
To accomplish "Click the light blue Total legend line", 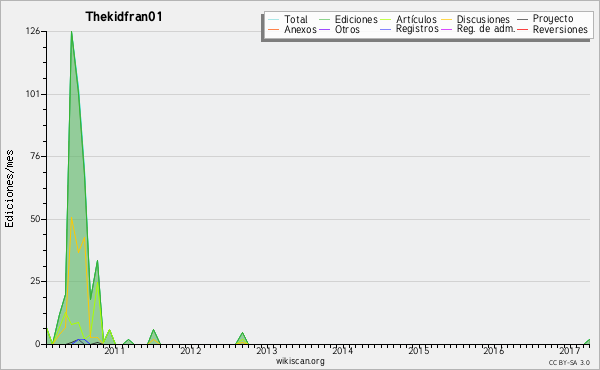I will 274,19.
